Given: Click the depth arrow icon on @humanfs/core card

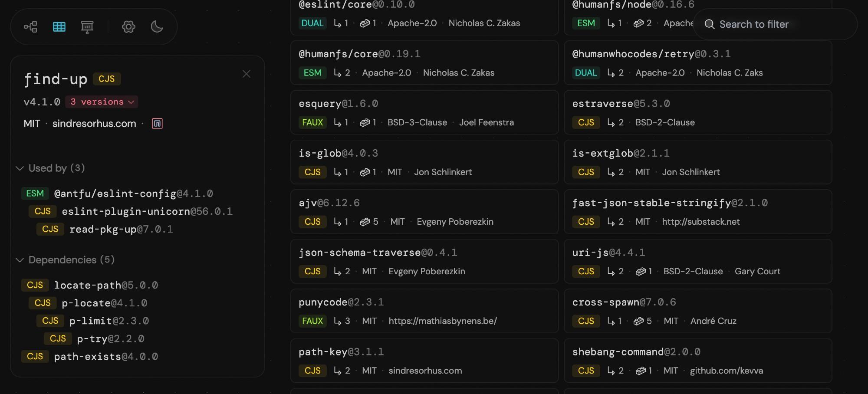Looking at the screenshot, I should coord(338,73).
